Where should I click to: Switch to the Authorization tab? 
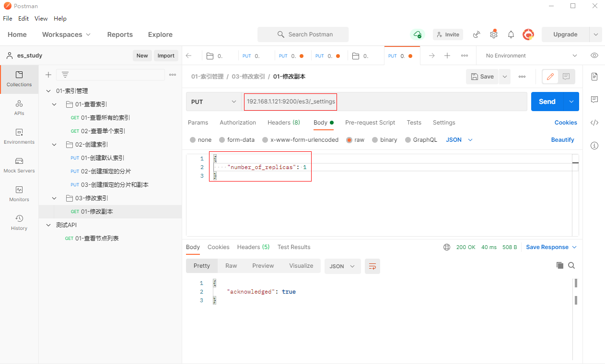[x=238, y=123]
